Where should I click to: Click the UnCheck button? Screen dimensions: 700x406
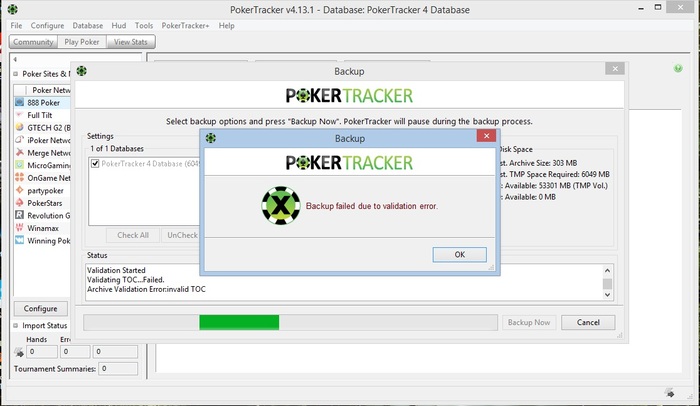[x=182, y=235]
